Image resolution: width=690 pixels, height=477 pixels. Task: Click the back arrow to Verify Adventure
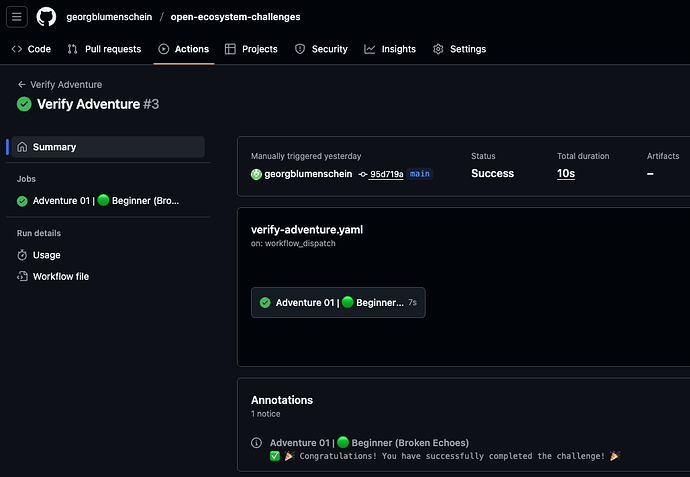pos(21,84)
